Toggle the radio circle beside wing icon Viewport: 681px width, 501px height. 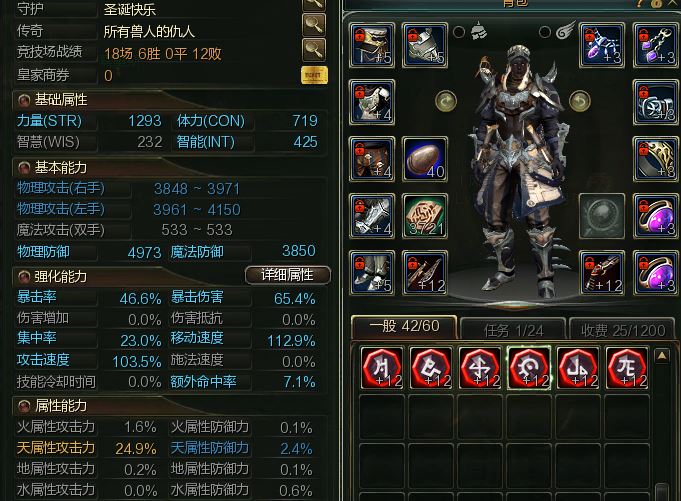click(545, 32)
